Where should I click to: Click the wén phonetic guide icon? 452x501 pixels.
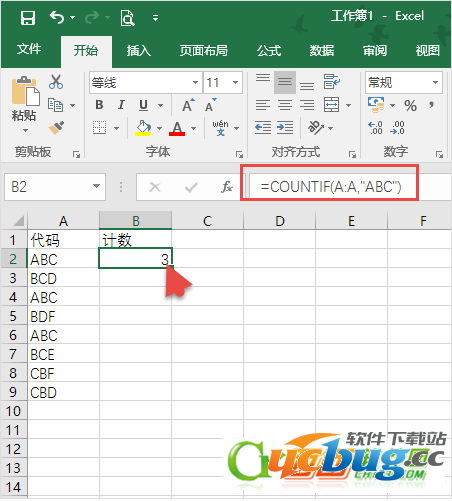220,128
